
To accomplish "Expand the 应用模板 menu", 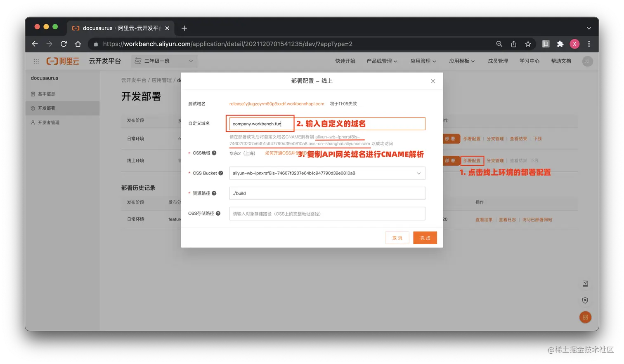I will click(x=462, y=61).
